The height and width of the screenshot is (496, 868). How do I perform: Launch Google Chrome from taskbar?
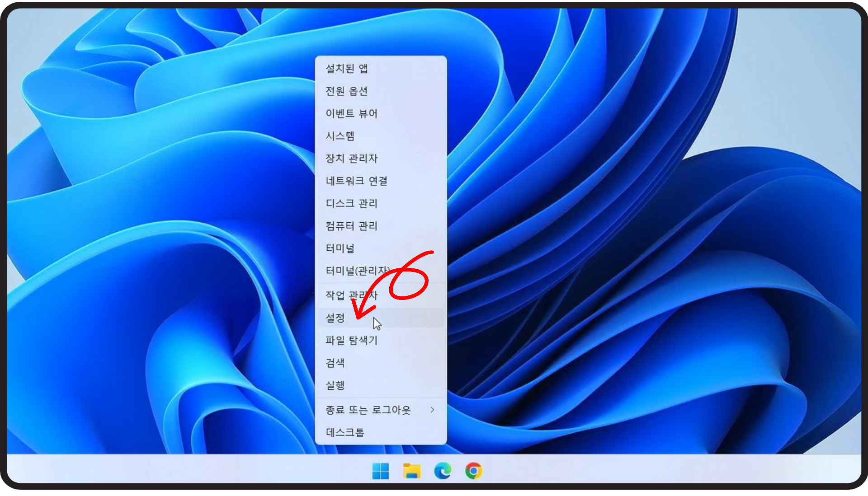[x=473, y=471]
